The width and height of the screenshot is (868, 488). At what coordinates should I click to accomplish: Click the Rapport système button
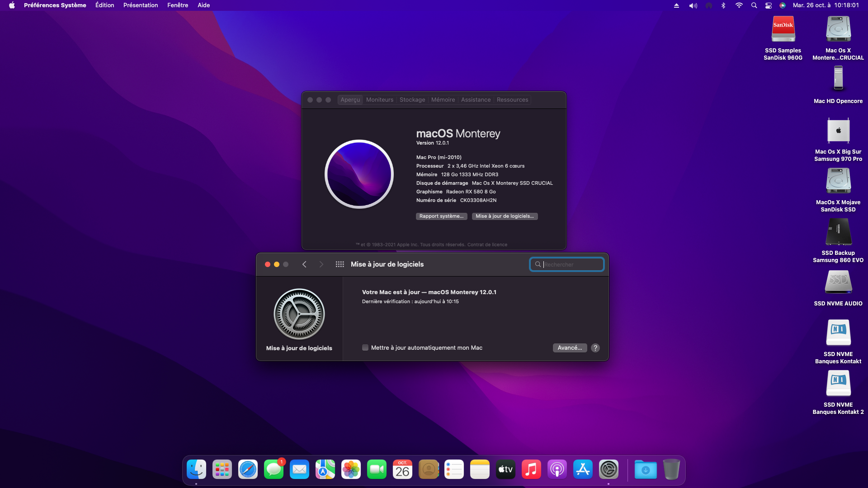441,216
